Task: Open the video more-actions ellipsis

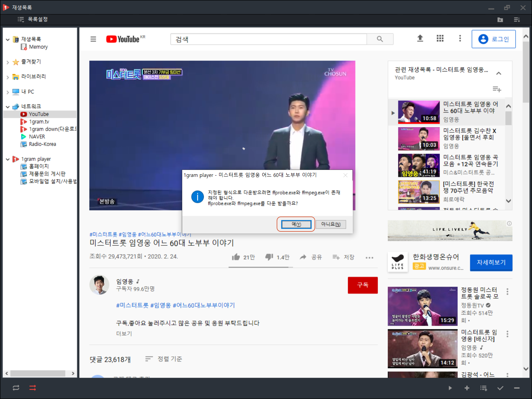Action: pos(369,257)
